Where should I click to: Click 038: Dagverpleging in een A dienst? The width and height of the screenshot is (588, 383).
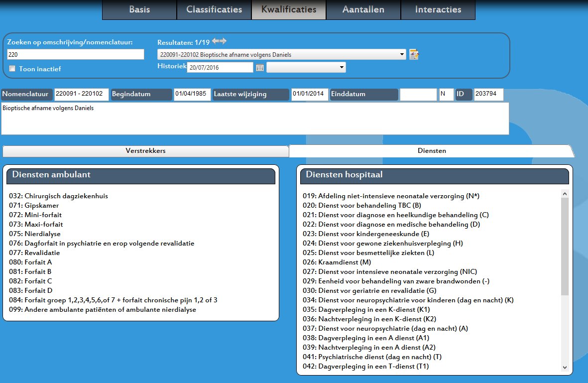(366, 338)
